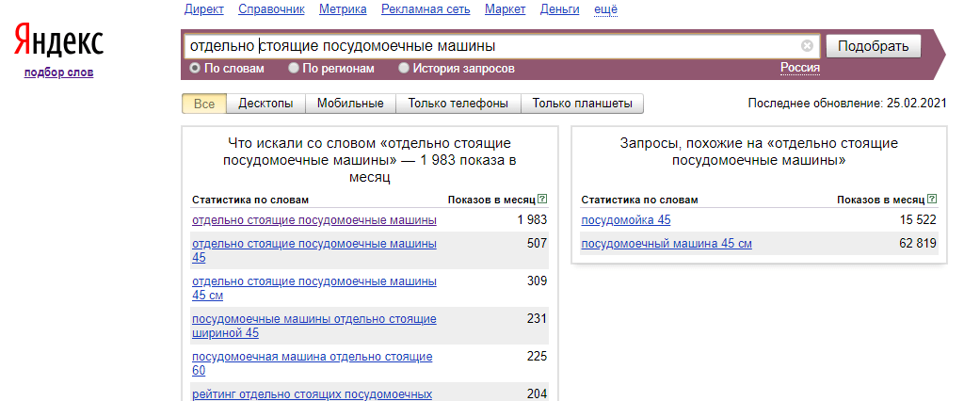
Task: Clear the search field with the X icon
Action: pos(807,45)
